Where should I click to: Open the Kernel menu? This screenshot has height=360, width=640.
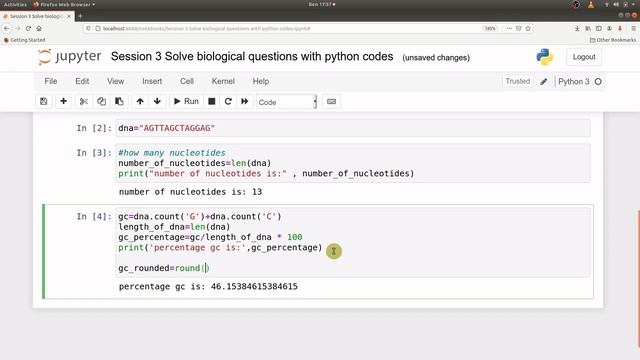point(223,81)
